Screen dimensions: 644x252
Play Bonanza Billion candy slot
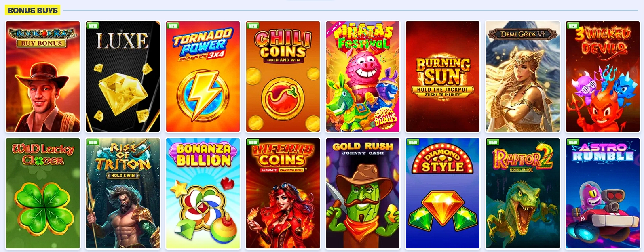(x=203, y=193)
